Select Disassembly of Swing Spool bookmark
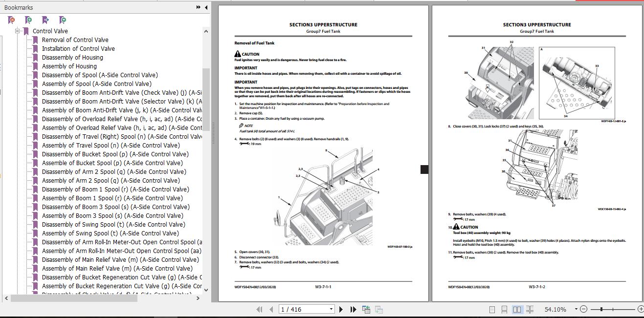 (113, 225)
